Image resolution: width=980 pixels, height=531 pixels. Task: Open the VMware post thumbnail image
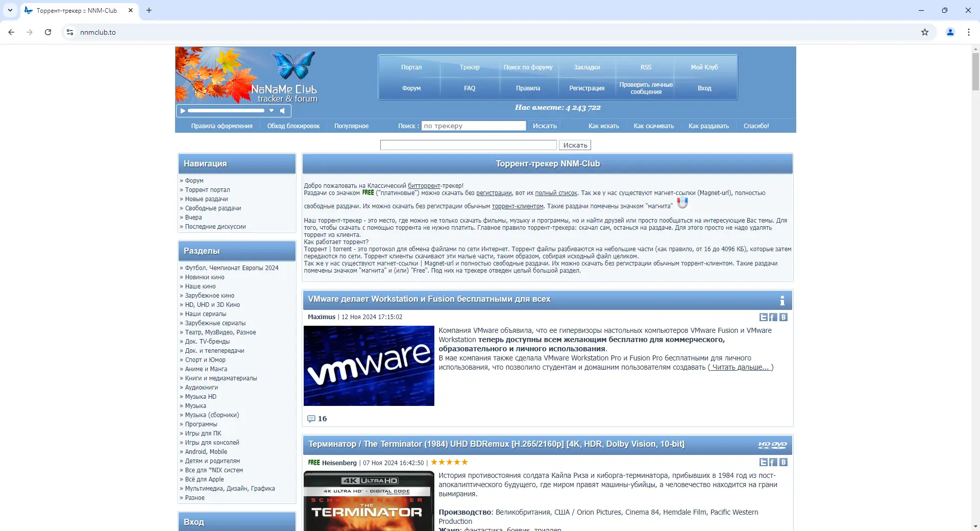point(369,366)
